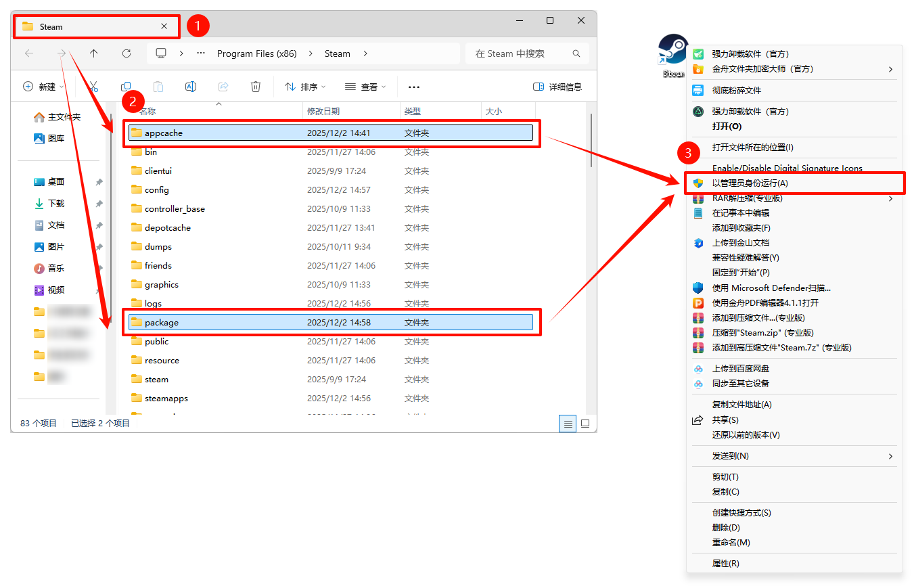Click the Share icon in the toolbar
Screen dimensions: 914x588
223,87
